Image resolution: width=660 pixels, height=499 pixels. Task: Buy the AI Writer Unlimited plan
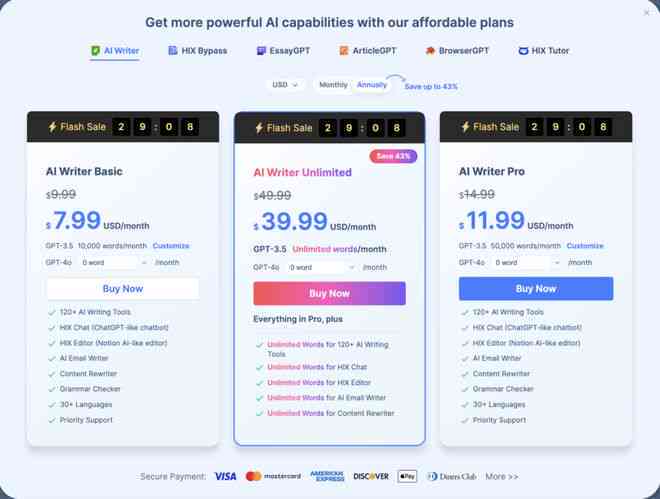point(329,293)
